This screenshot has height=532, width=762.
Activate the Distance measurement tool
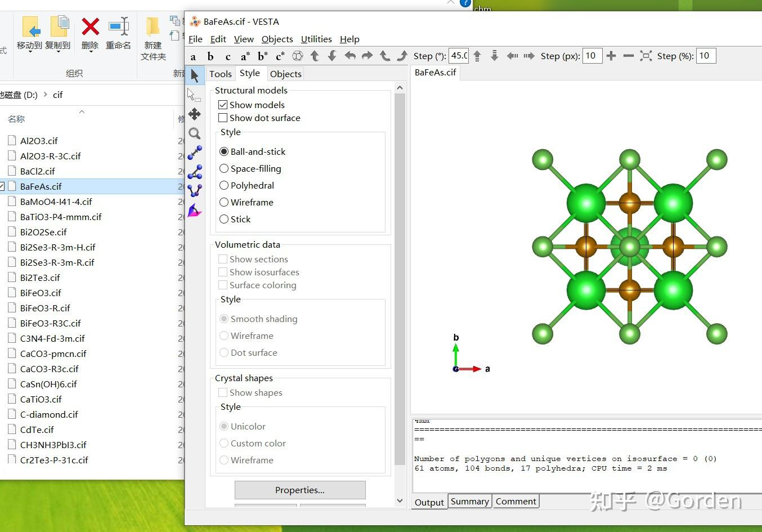(195, 153)
